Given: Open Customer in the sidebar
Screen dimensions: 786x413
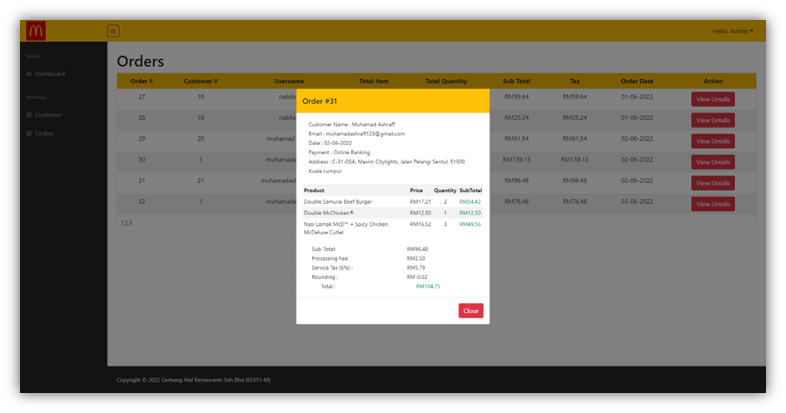Looking at the screenshot, I should 48,115.
